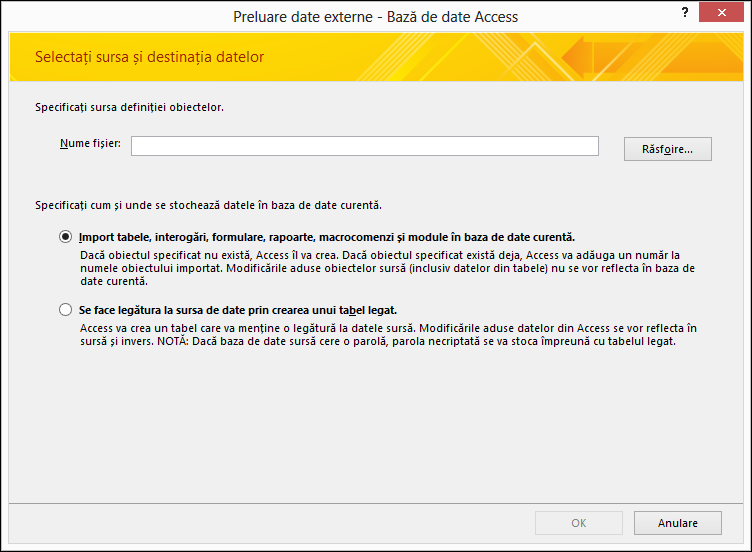Viewport: 752px width, 552px height.
Task: Click the Nume fișier label
Action: click(x=90, y=143)
